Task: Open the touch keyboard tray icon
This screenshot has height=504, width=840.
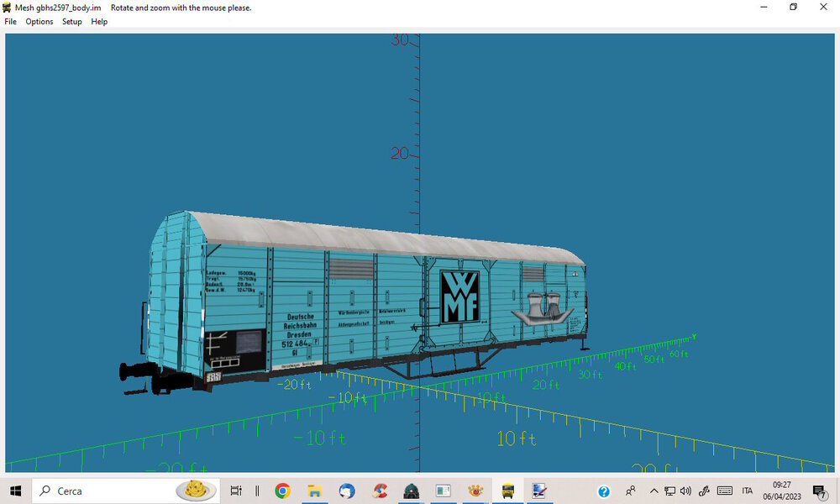Action: [725, 491]
